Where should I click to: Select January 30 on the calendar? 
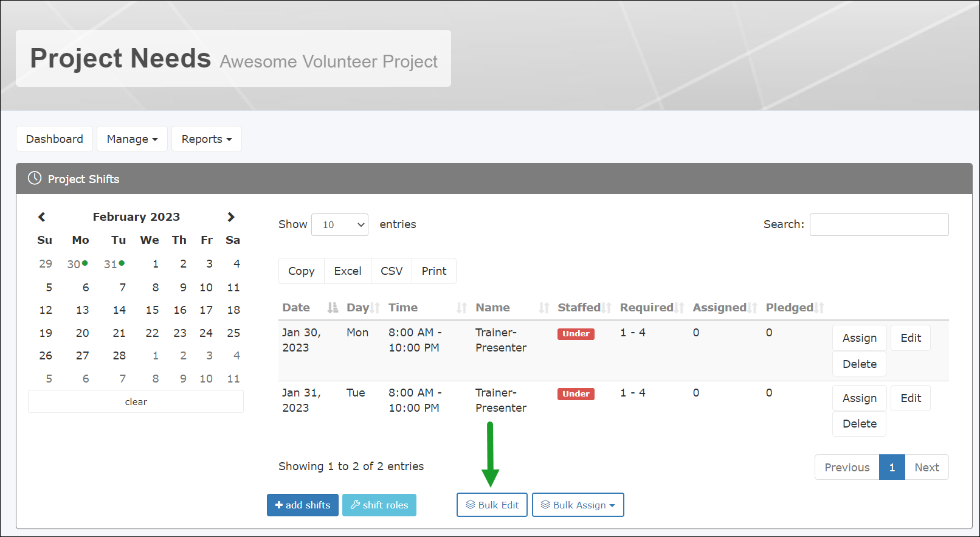coord(77,264)
